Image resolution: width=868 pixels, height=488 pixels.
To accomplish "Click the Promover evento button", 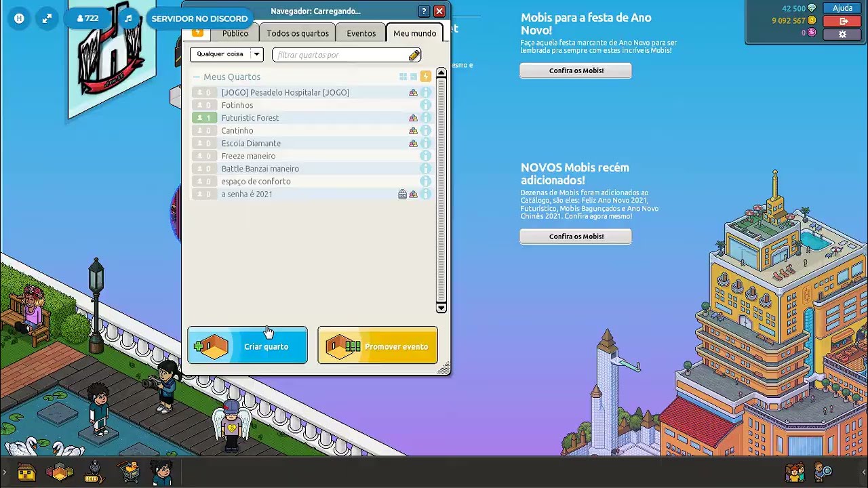I will click(378, 346).
